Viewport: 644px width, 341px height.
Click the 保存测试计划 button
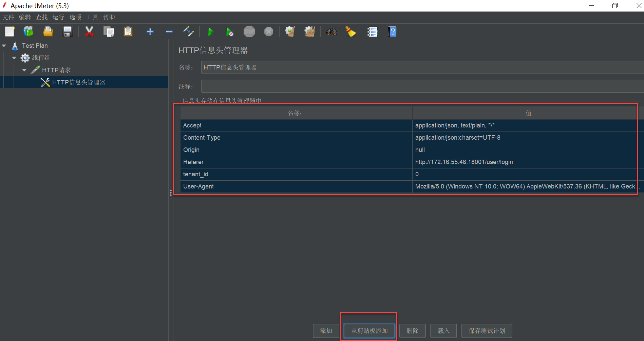coord(487,331)
